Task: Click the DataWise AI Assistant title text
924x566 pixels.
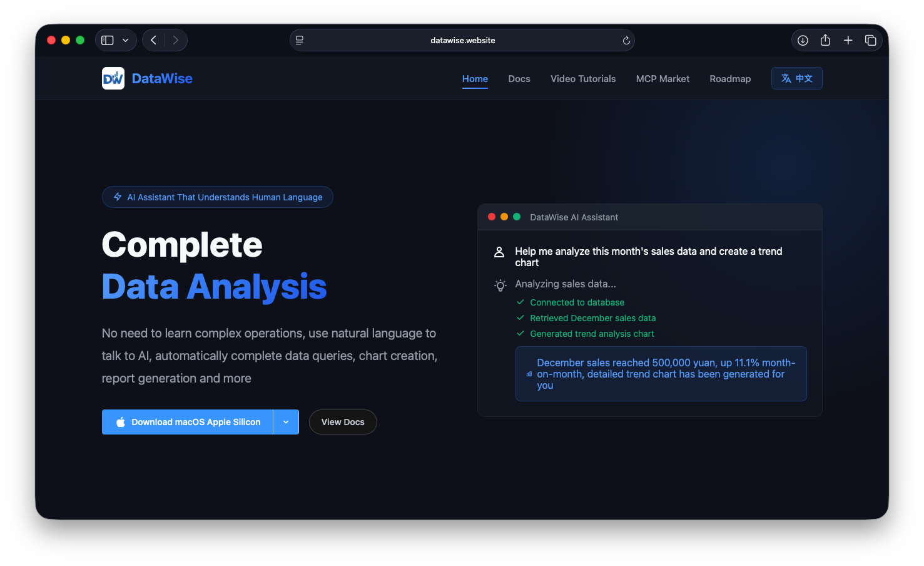Action: click(574, 217)
